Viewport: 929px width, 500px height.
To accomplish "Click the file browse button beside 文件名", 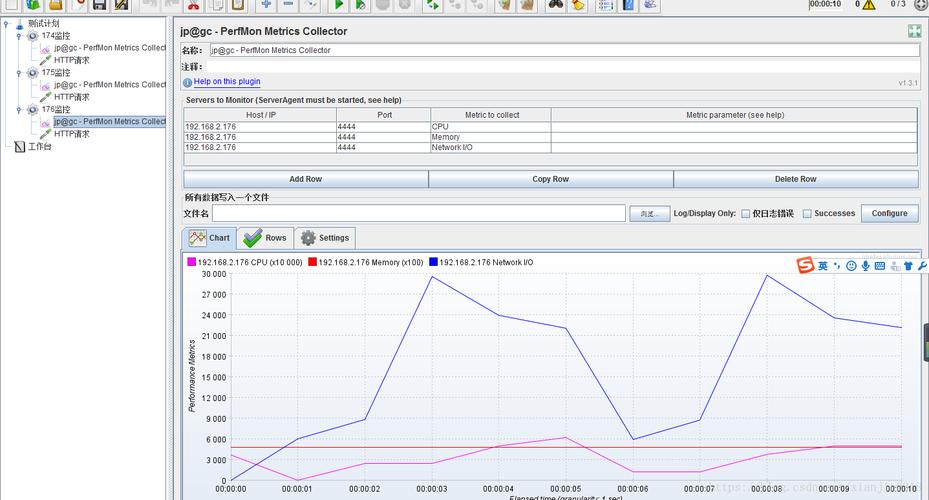I will (x=649, y=214).
